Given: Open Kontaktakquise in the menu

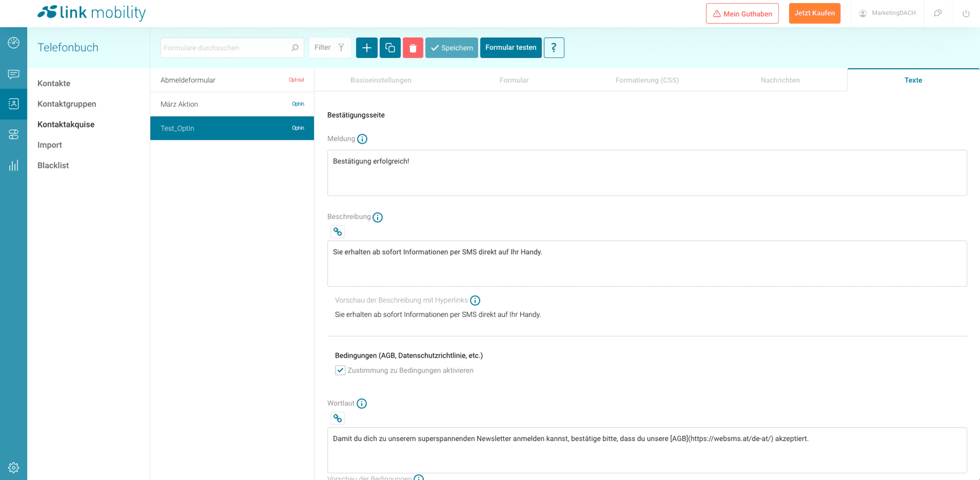Looking at the screenshot, I should click(66, 124).
